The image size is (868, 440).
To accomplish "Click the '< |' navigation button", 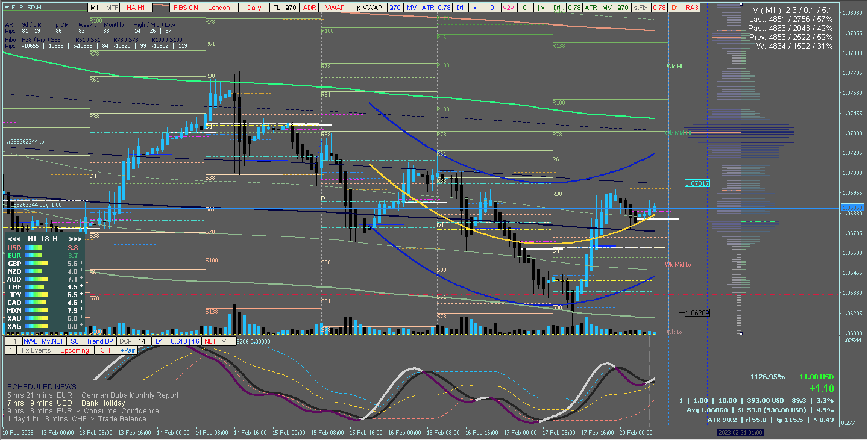I will 476,8.
